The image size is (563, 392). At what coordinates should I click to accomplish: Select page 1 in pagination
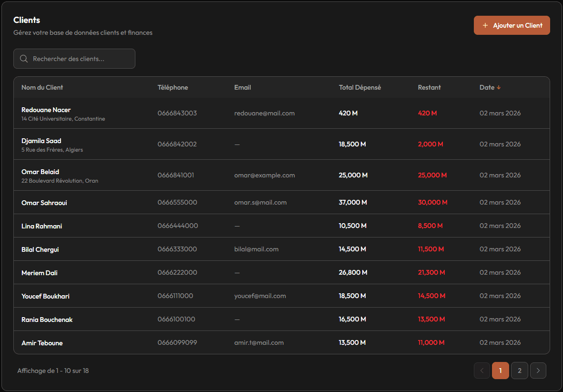(x=501, y=371)
